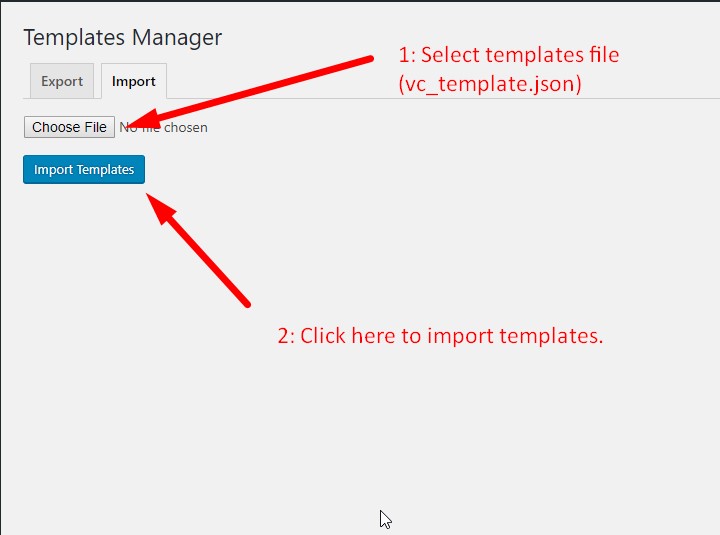720x535 pixels.
Task: Click the mouse pointer icon near the bottom
Action: coord(385,519)
